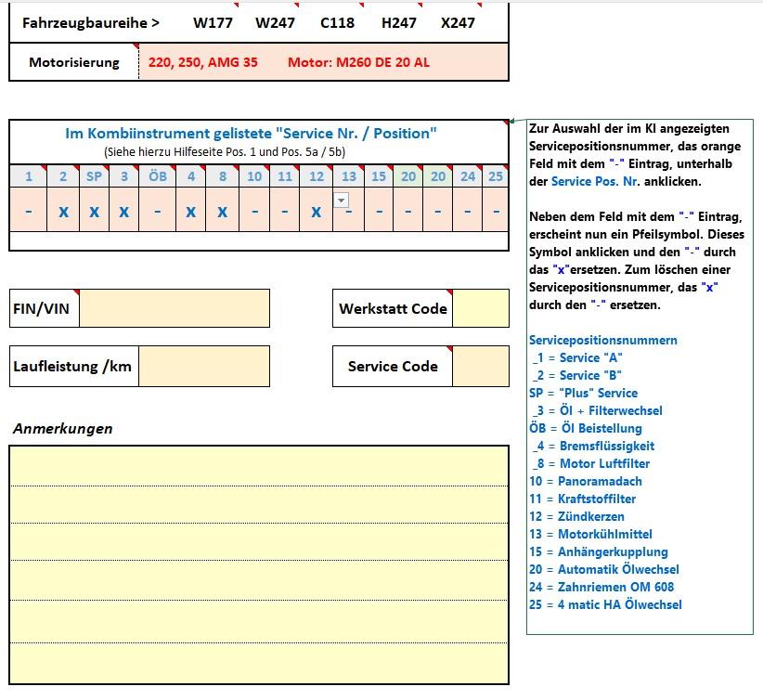Select the W177 vehicle series header
Screen dimensions: 763x700
(x=213, y=23)
